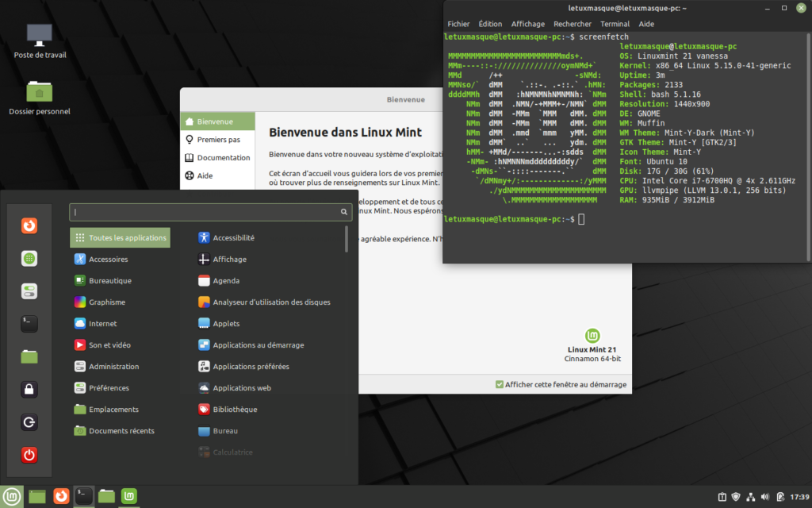Open Applications web entry

[x=235, y=387]
